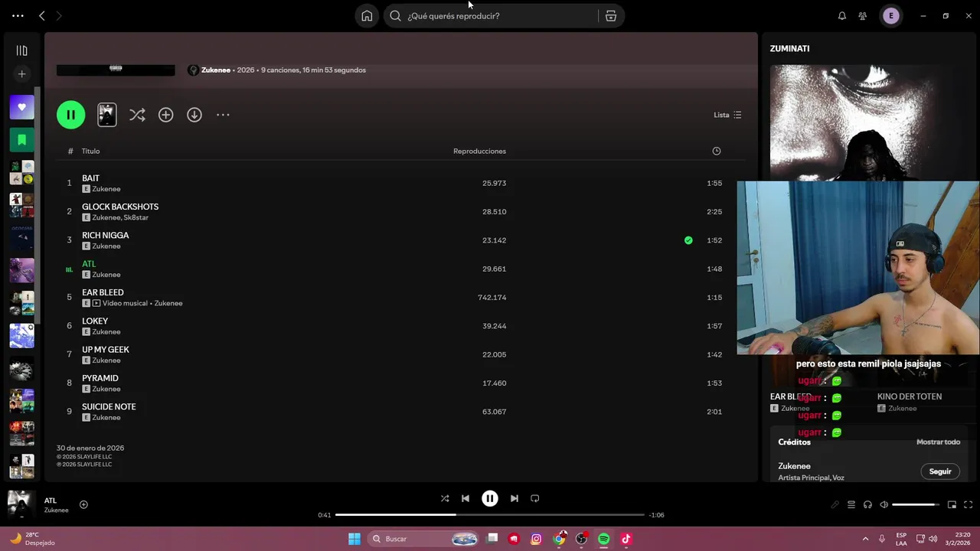Viewport: 980px width, 551px height.
Task: Click the Zukenee artist link in the album header
Action: 216,70
